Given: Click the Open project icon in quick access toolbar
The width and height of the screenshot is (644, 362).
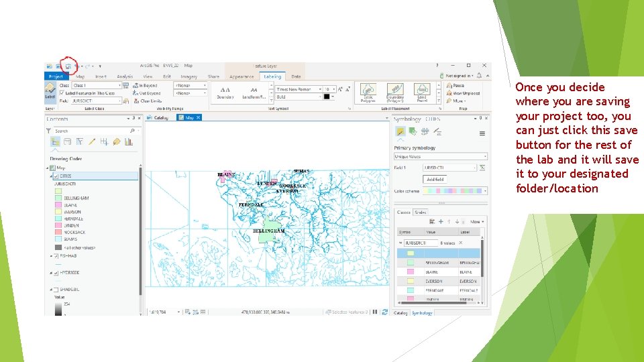Looking at the screenshot, I should coord(59,66).
